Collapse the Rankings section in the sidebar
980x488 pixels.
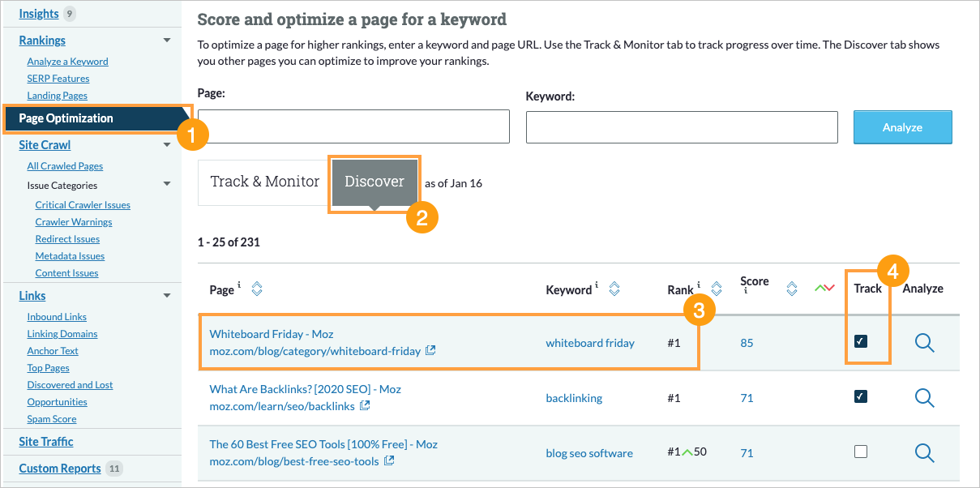(x=167, y=40)
